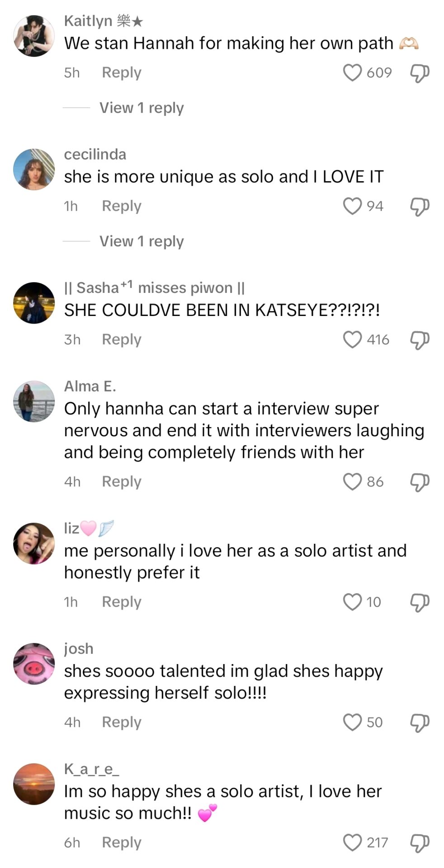The height and width of the screenshot is (868, 444).
Task: Open cecilinda's profile via username
Action: pos(95,155)
